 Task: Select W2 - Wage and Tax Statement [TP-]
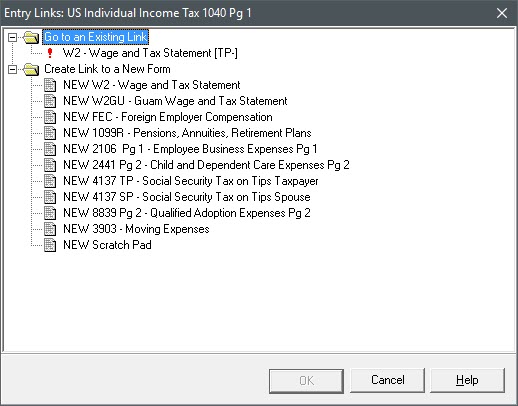tap(150, 53)
